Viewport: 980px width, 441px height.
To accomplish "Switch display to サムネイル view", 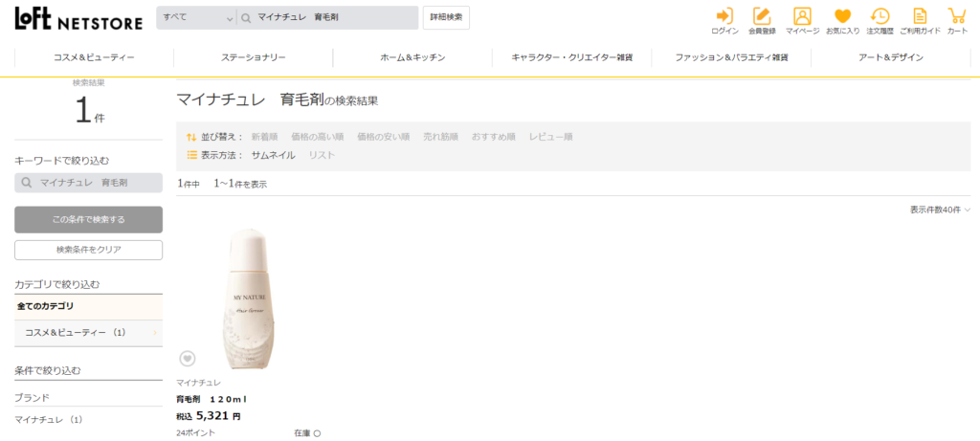I will tap(273, 156).
